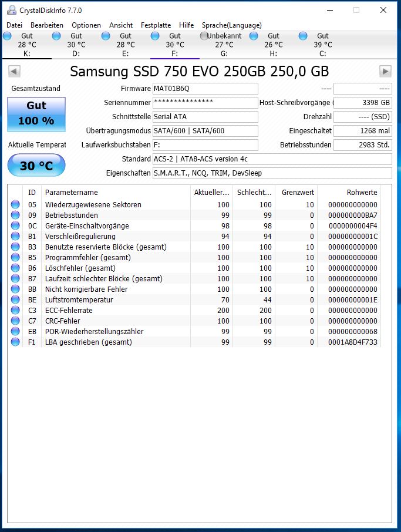Image resolution: width=401 pixels, height=532 pixels.
Task: Click status orb for Benutzte reservierte Blöcke
Action: pyautogui.click(x=15, y=246)
